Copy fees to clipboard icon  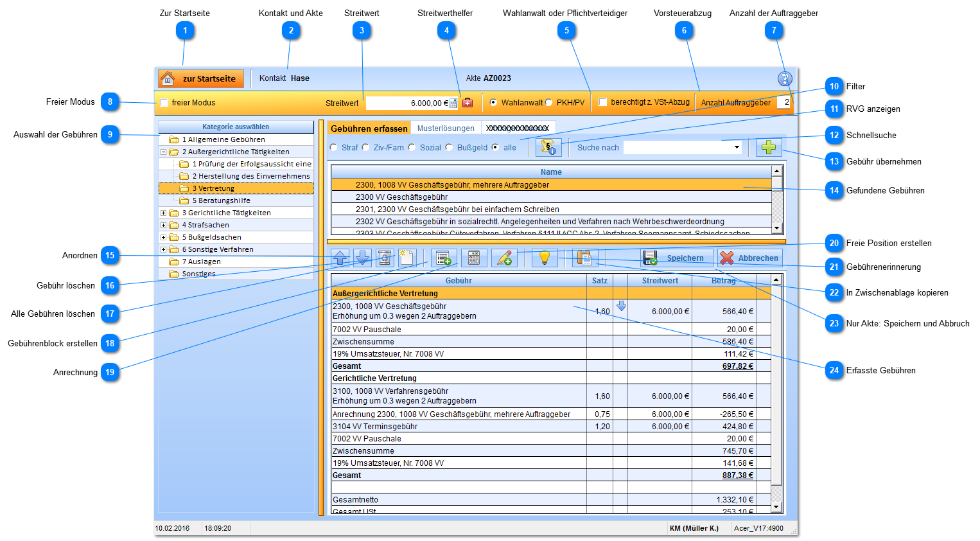[585, 258]
